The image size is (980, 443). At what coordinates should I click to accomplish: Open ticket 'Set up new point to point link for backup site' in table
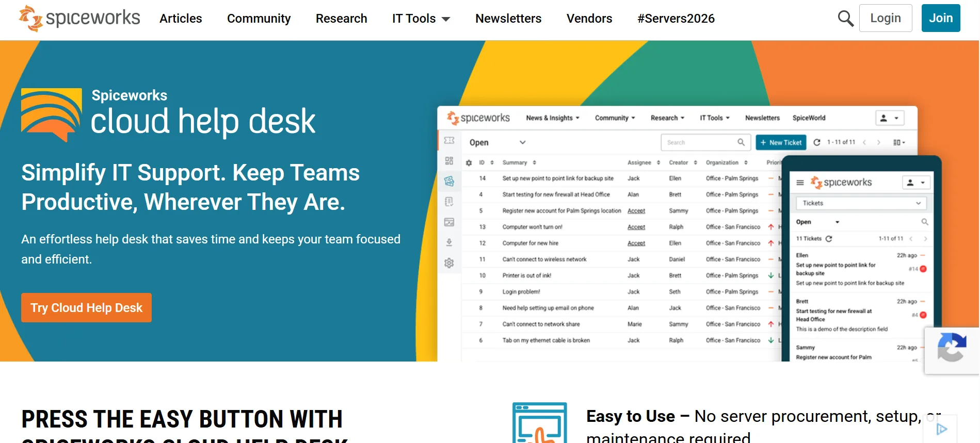point(558,178)
